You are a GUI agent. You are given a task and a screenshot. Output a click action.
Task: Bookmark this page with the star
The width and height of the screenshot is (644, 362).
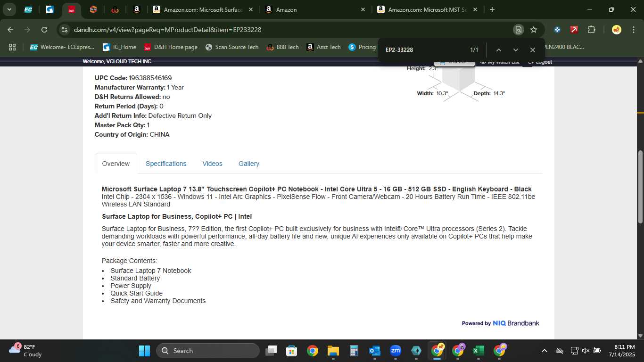coord(534,30)
